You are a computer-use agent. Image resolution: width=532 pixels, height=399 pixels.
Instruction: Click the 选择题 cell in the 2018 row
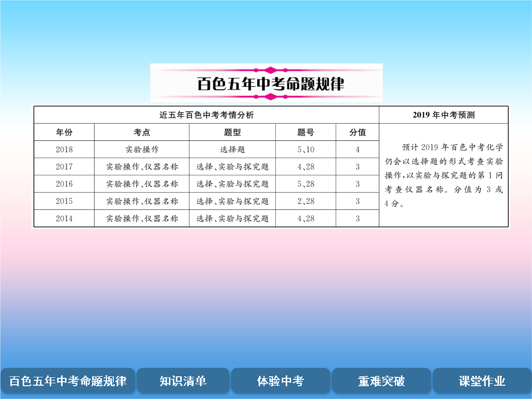coord(233,149)
